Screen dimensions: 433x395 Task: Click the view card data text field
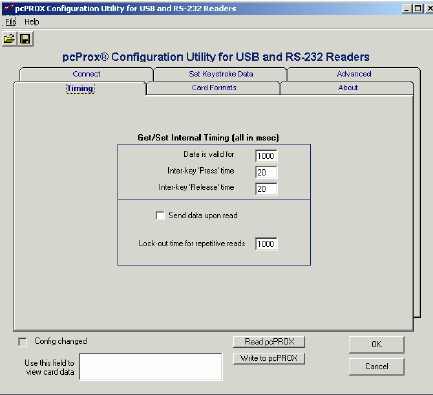coord(151,367)
